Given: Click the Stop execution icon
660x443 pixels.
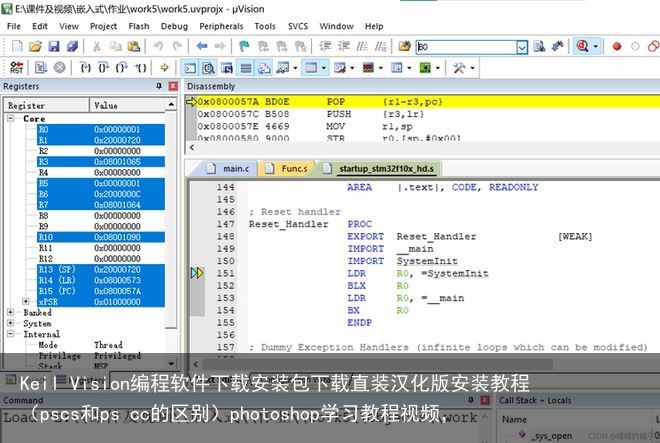Looking at the screenshot, I should pos(60,67).
